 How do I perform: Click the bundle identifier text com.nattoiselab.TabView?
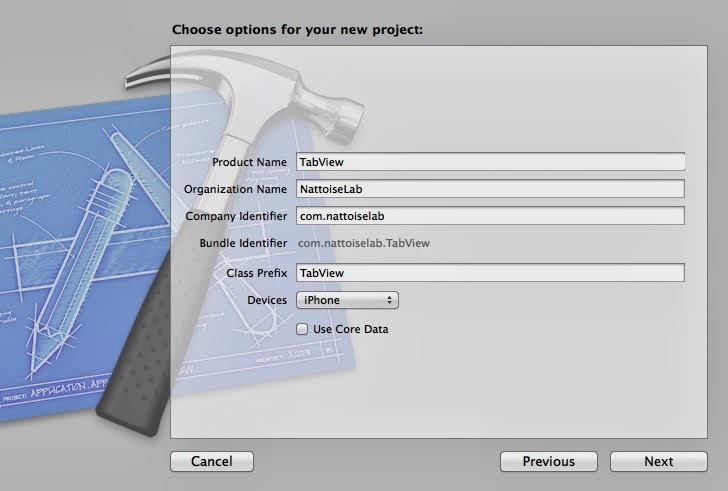click(364, 243)
